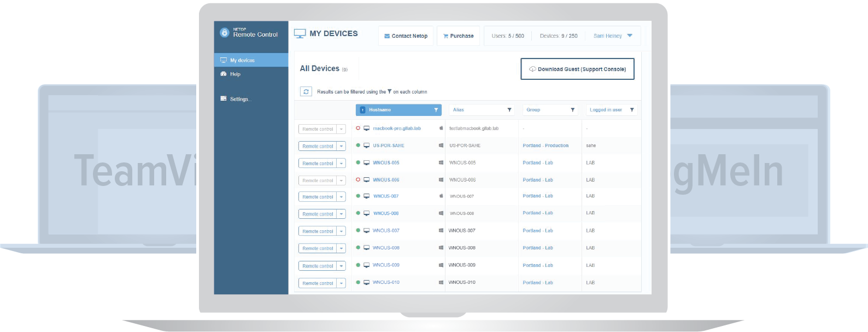The image size is (868, 332).
Task: Click the Devices 9 / 250 counter
Action: (559, 36)
